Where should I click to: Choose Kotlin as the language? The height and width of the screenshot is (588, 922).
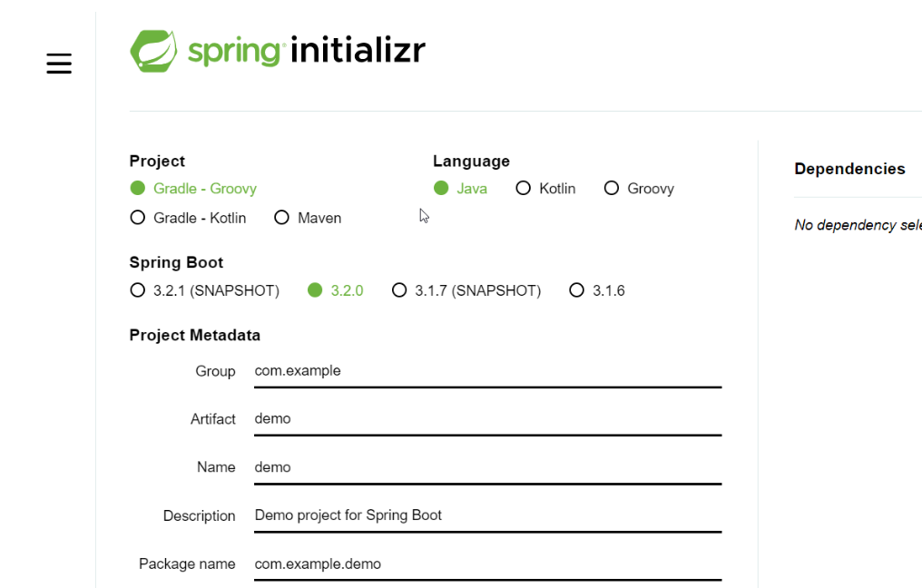545,188
